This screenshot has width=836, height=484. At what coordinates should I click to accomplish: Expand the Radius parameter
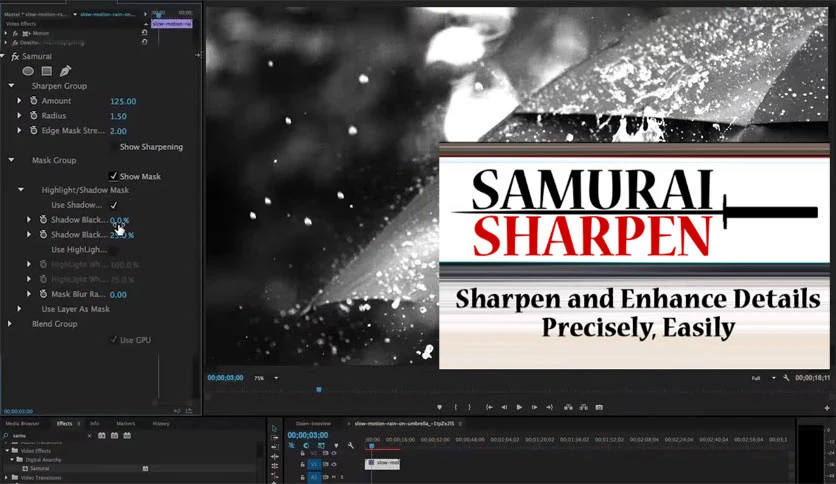19,116
